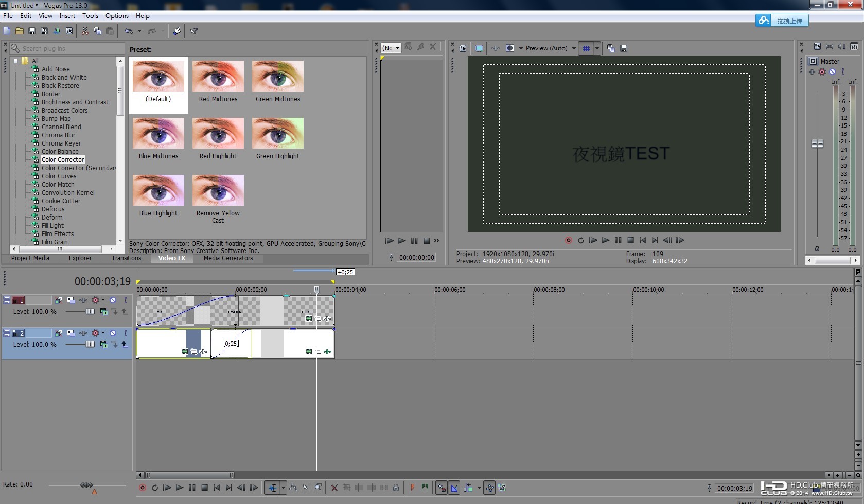Viewport: 864px width, 504px height.
Task: Insert a region with the green flags icon
Action: pos(425,488)
